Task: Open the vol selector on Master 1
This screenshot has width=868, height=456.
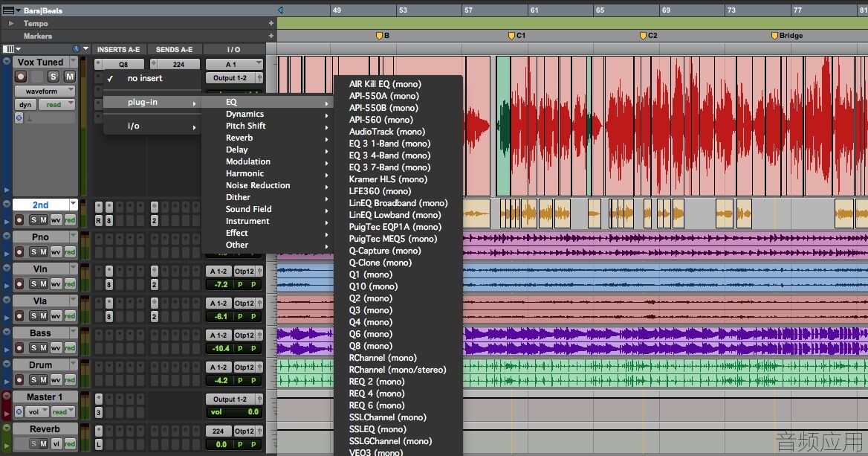Action: [x=38, y=411]
